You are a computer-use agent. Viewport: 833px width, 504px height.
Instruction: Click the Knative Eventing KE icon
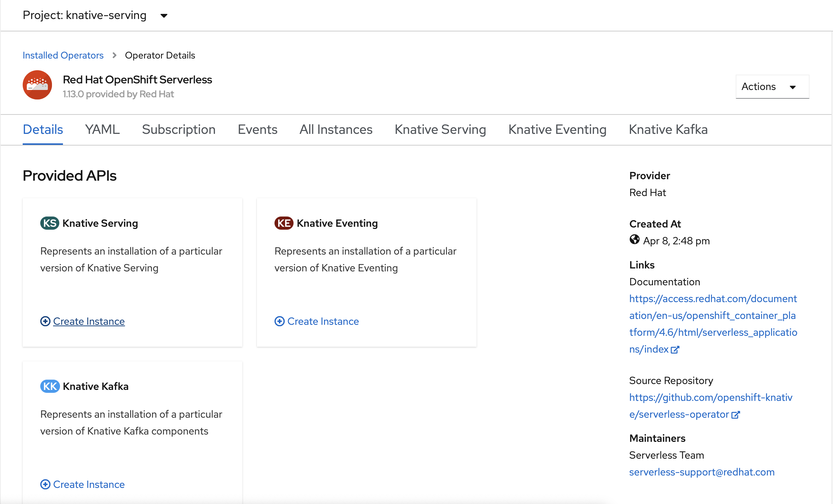[x=284, y=223]
